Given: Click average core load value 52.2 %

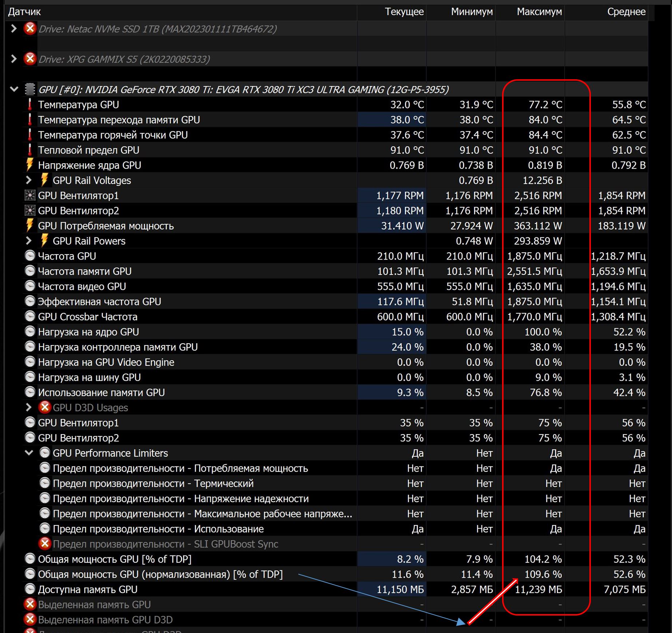Looking at the screenshot, I should click(630, 332).
